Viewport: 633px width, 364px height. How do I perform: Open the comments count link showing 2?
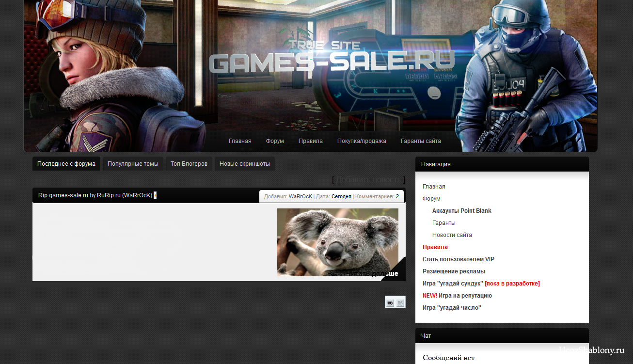[397, 196]
